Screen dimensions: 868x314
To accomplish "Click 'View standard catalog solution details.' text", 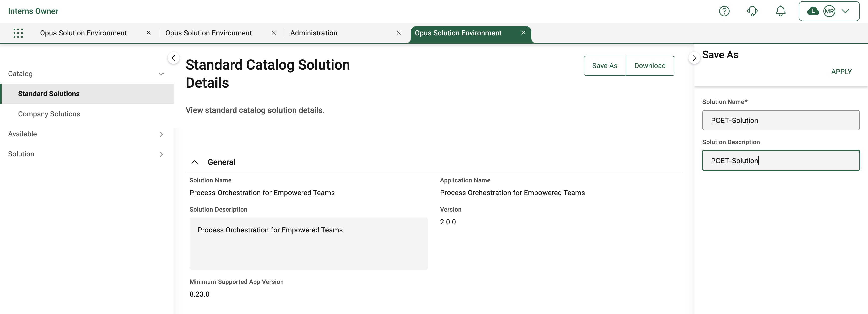I will (x=255, y=110).
